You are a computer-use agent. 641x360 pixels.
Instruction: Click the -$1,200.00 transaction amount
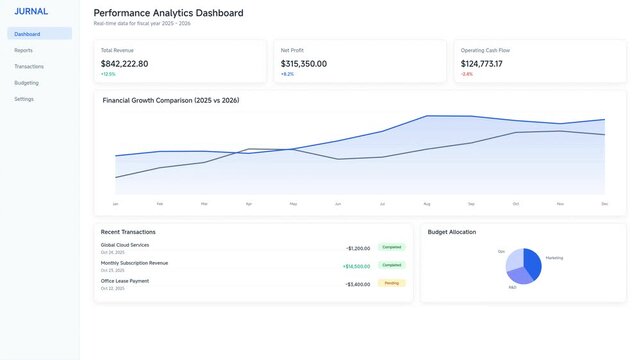pos(358,248)
